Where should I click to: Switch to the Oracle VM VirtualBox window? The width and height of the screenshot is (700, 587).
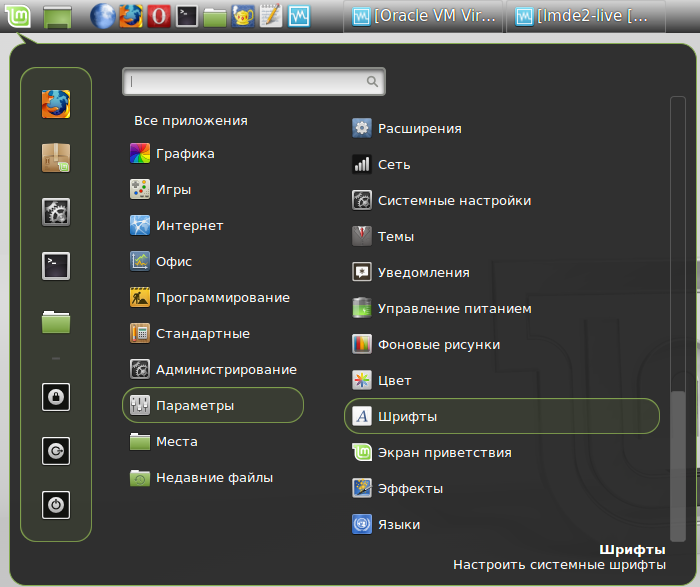(x=423, y=16)
